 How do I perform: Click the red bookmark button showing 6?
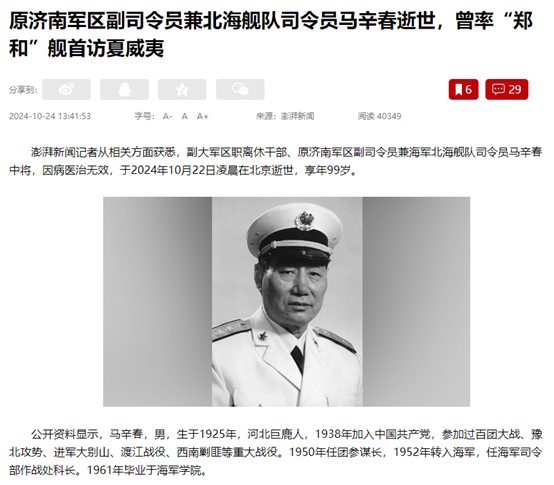click(464, 89)
